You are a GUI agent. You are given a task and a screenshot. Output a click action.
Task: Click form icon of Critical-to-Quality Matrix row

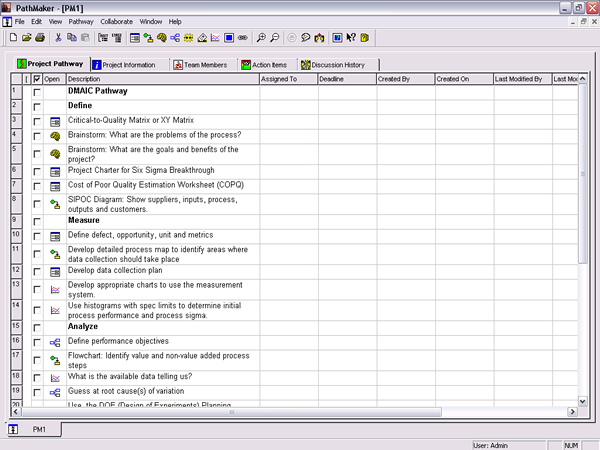coord(55,122)
